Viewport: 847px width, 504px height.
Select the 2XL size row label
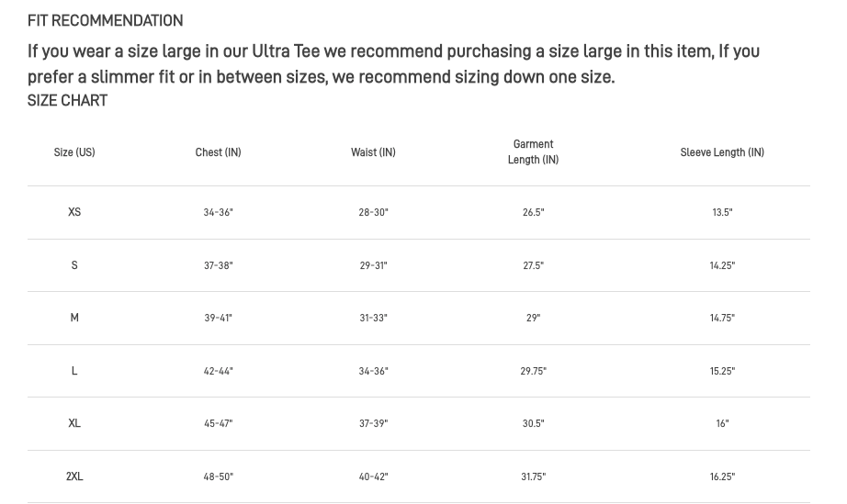(x=74, y=476)
